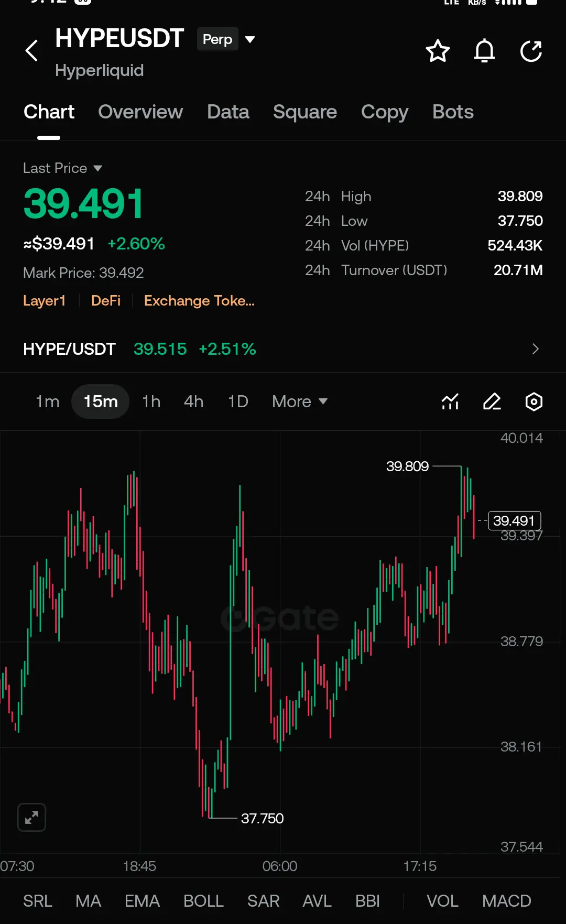
Task: Tap the share icon
Action: tap(531, 51)
